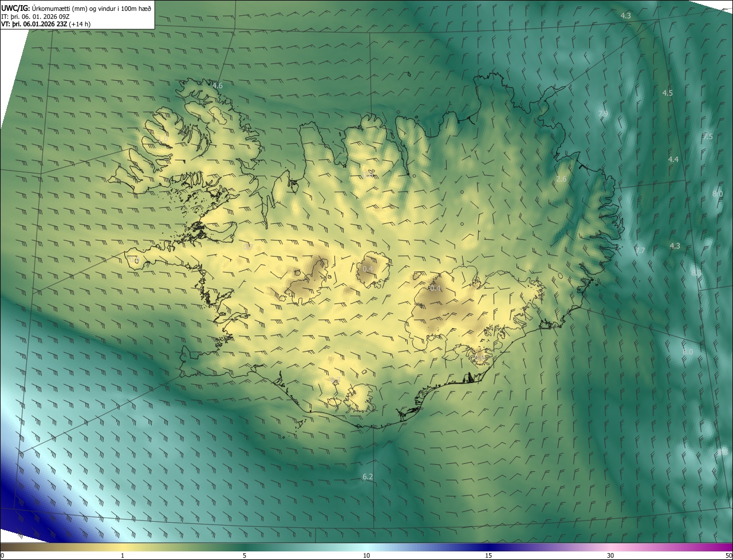Click the 7.7 value label on the map

coord(640,251)
